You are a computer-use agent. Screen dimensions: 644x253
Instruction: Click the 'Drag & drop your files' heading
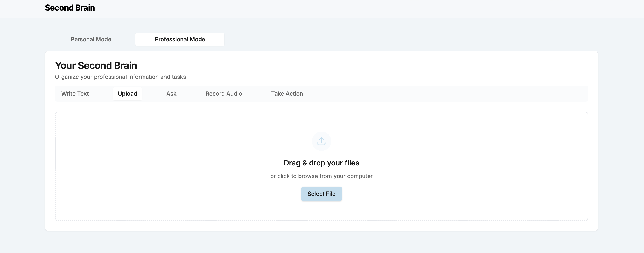[321, 163]
